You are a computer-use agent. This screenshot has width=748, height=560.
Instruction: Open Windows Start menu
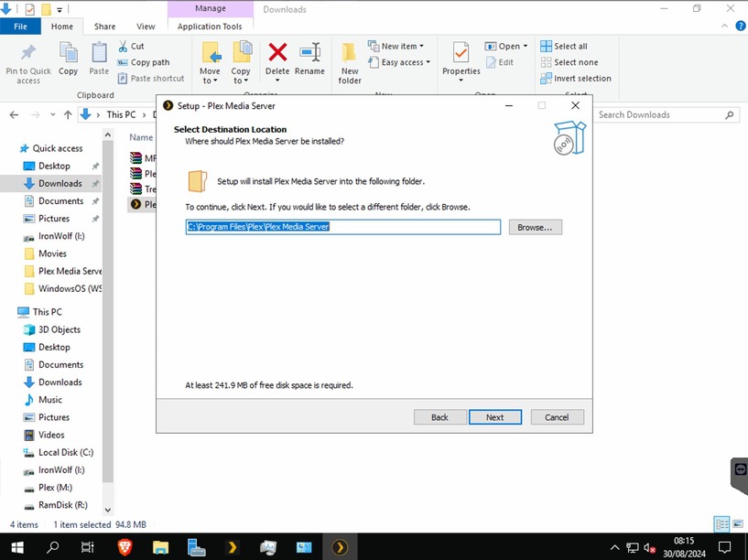[x=17, y=547]
